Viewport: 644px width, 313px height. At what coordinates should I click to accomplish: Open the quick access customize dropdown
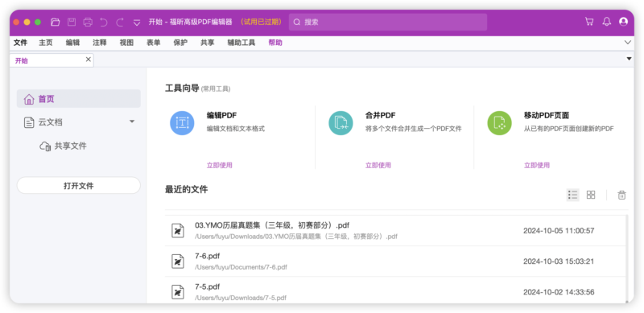click(x=137, y=23)
